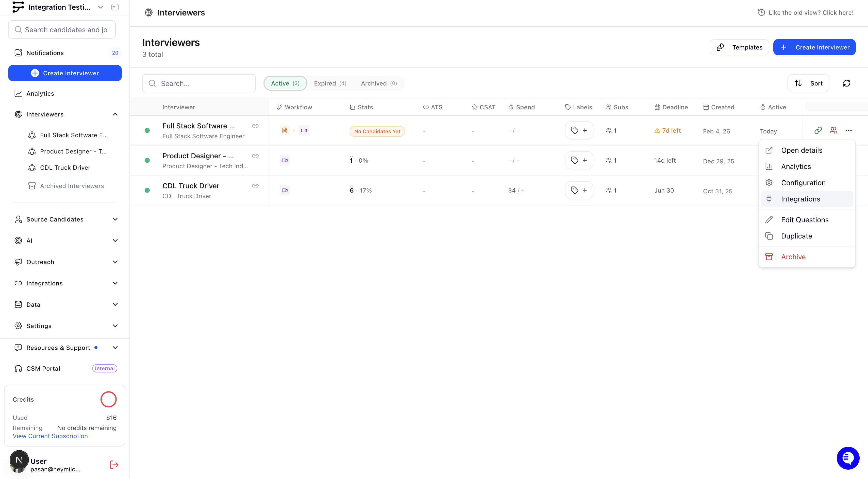Click the refresh icon next to Sort
The image size is (868, 479).
846,83
